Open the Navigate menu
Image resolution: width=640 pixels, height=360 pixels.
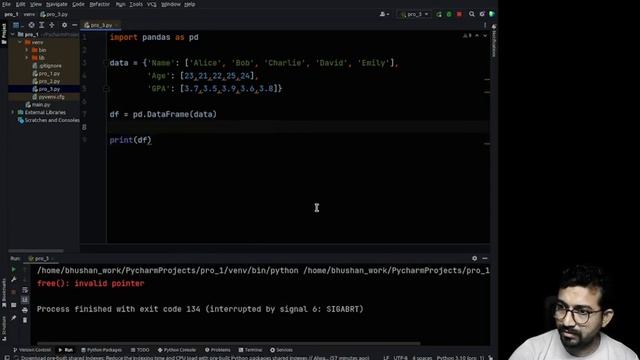(x=57, y=4)
